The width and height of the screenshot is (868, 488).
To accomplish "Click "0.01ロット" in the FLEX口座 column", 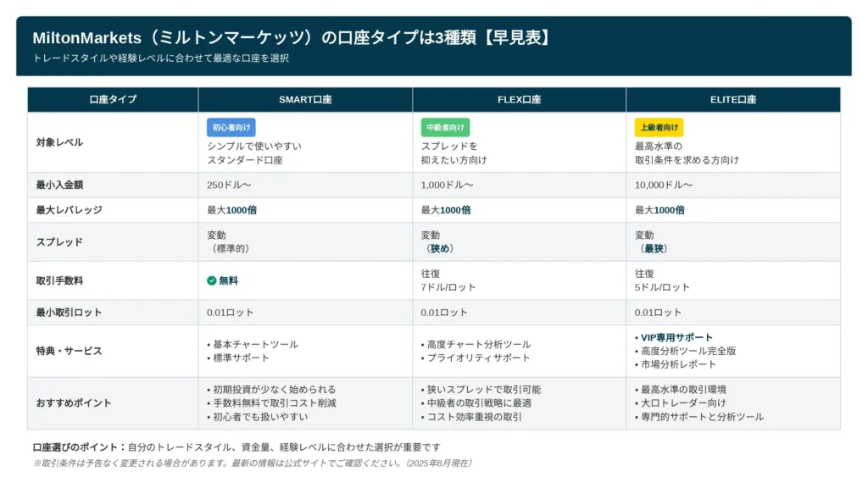I will (x=444, y=312).
